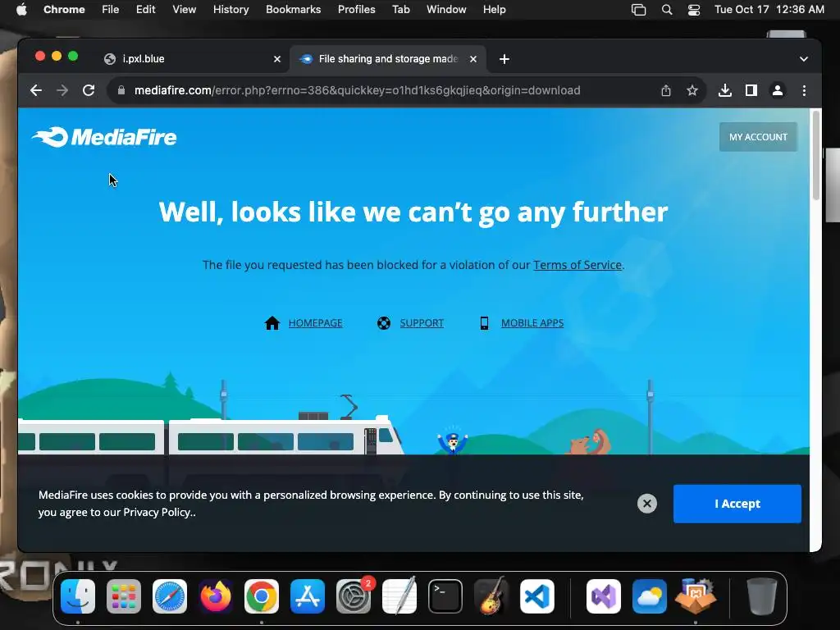
Task: Open the Trash in the Dock
Action: [762, 596]
